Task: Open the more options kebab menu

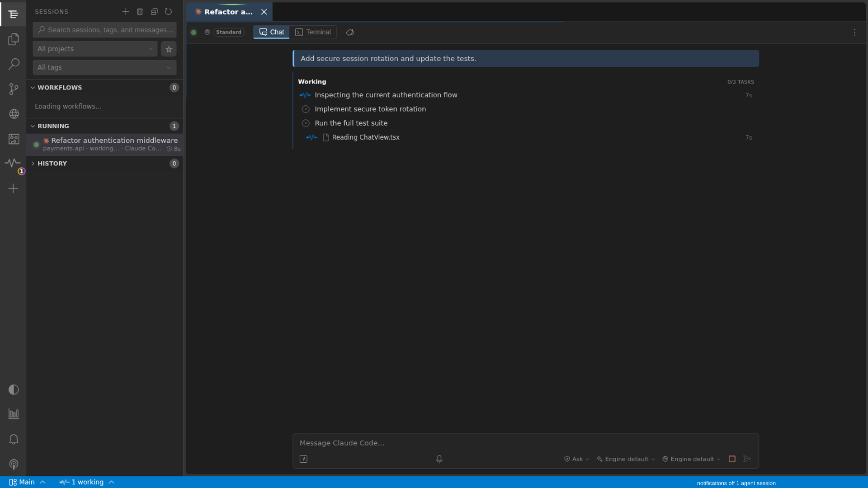Action: click(x=854, y=32)
